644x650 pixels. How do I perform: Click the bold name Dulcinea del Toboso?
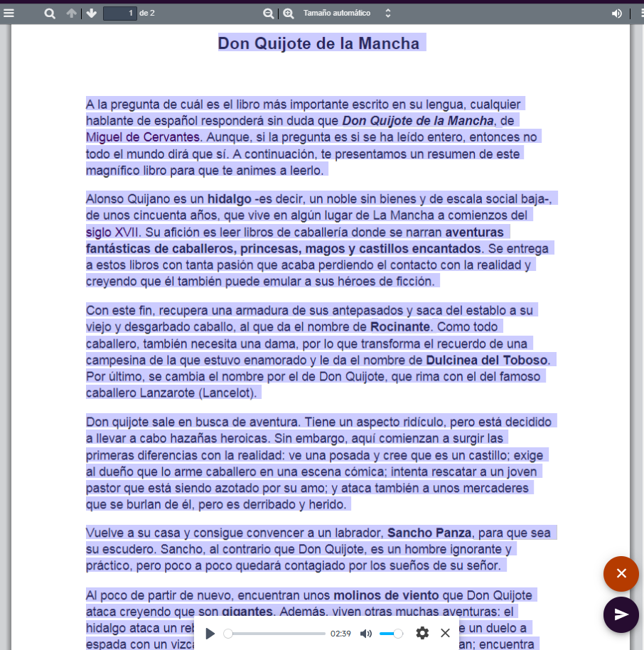point(486,360)
